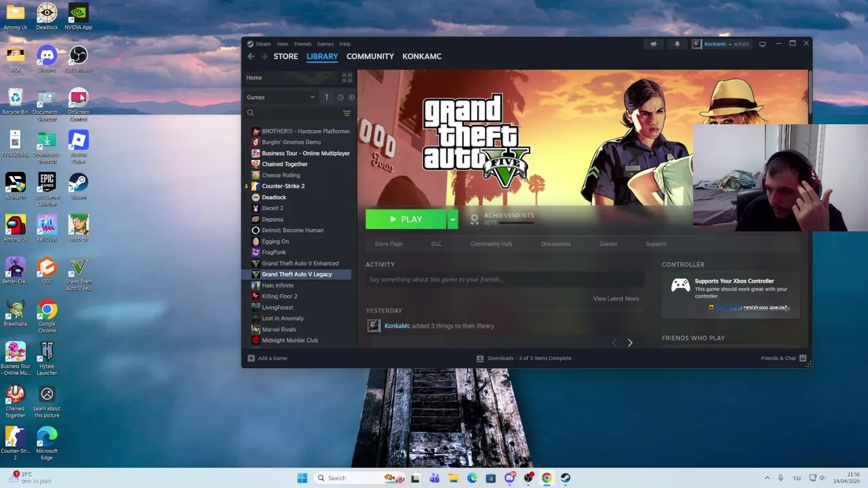
Task: Open advanced library filter options
Action: tap(347, 113)
